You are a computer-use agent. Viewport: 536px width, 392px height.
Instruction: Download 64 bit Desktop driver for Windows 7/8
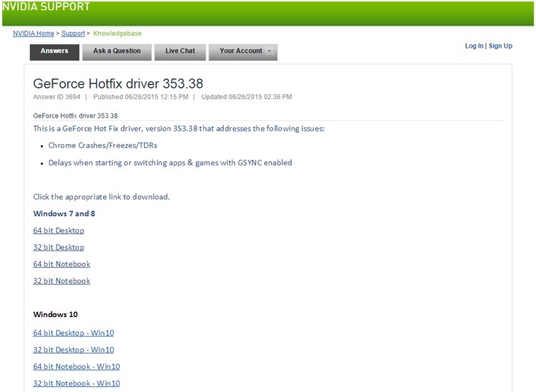point(59,231)
